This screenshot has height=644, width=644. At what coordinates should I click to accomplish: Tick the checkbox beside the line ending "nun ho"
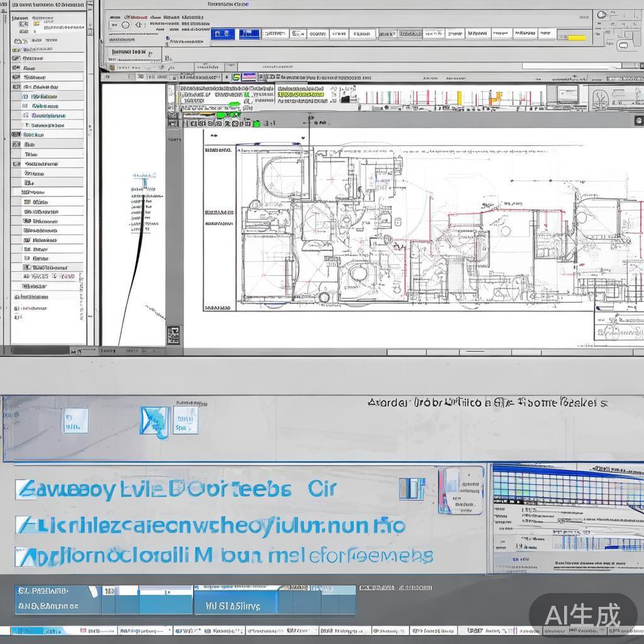pos(25,525)
